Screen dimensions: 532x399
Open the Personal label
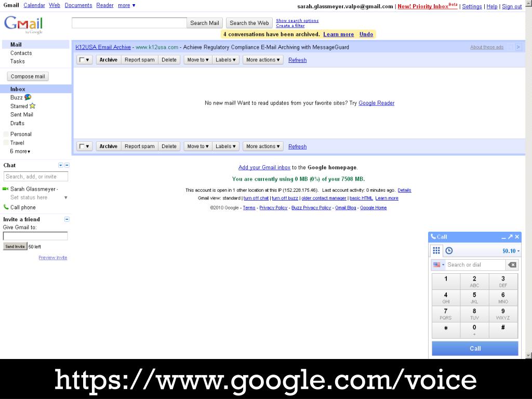coord(21,134)
